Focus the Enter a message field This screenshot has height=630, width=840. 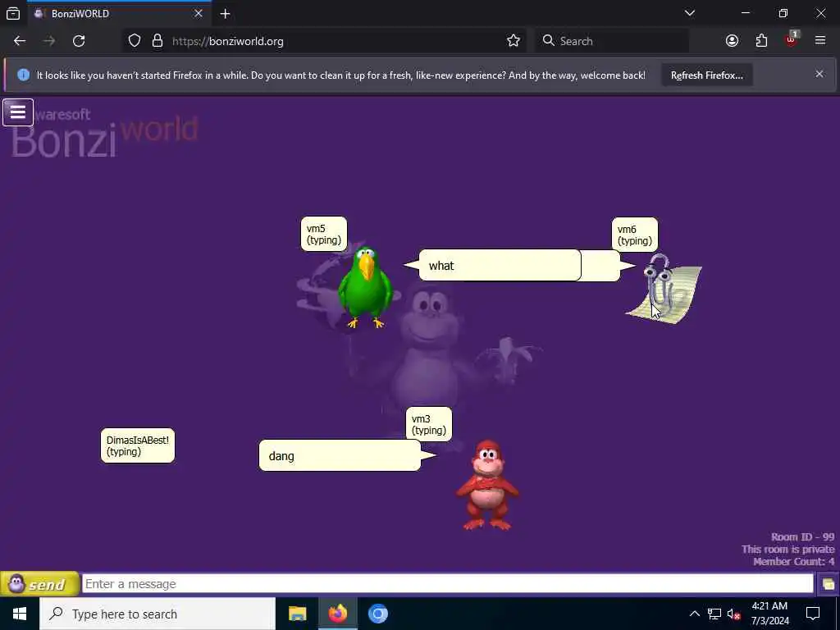coord(448,583)
